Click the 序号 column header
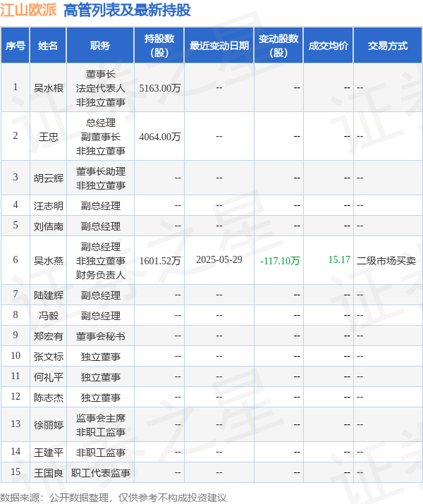The height and width of the screenshot is (504, 423). click(x=15, y=45)
